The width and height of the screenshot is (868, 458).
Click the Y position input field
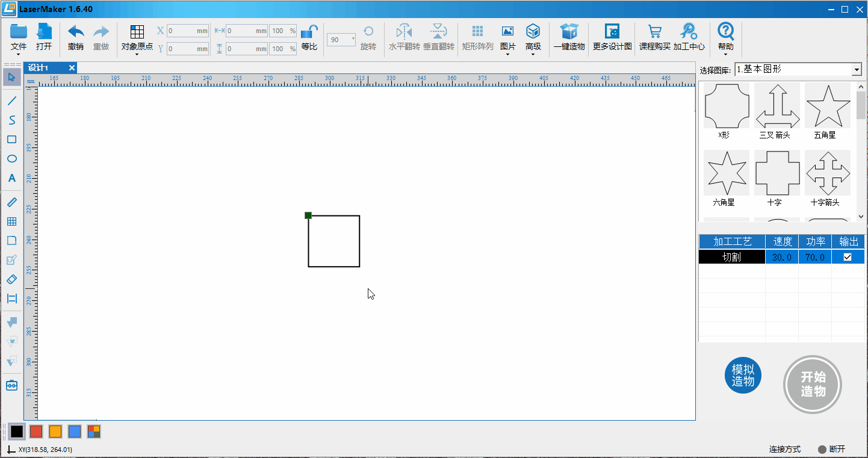click(188, 49)
